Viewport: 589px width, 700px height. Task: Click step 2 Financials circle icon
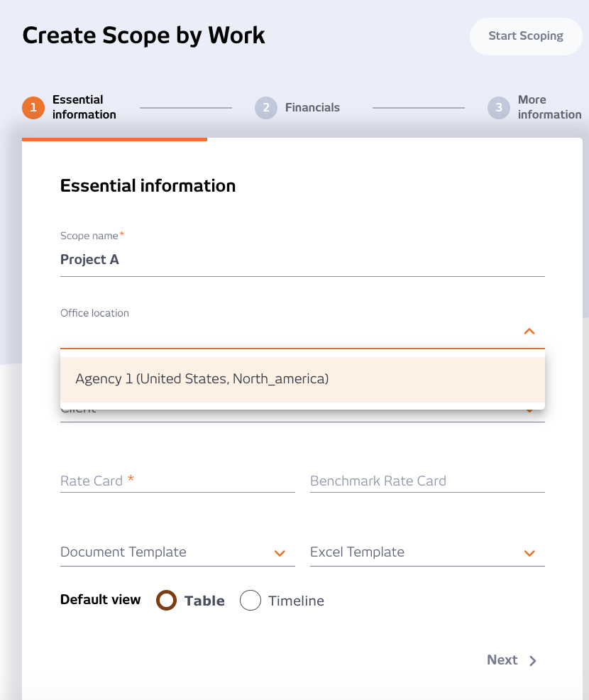pos(265,108)
